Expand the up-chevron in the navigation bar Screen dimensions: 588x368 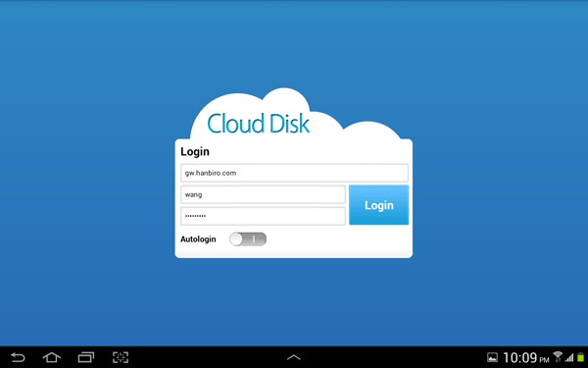[294, 357]
